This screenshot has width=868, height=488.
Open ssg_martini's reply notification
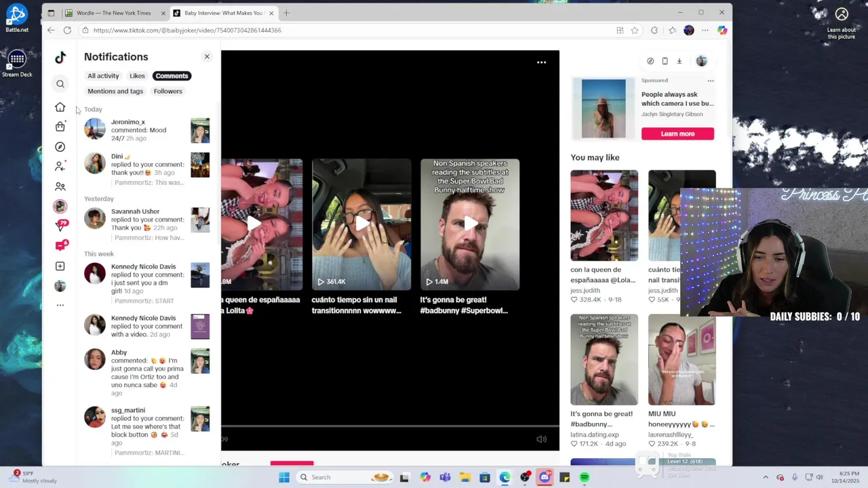147,431
